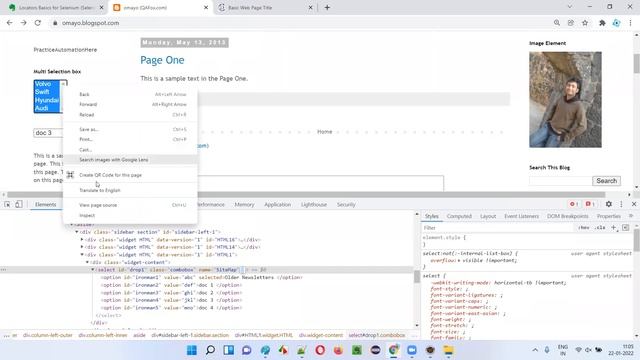The height and width of the screenshot is (360, 640).
Task: Open Windows Start menu
Action: click(192, 350)
